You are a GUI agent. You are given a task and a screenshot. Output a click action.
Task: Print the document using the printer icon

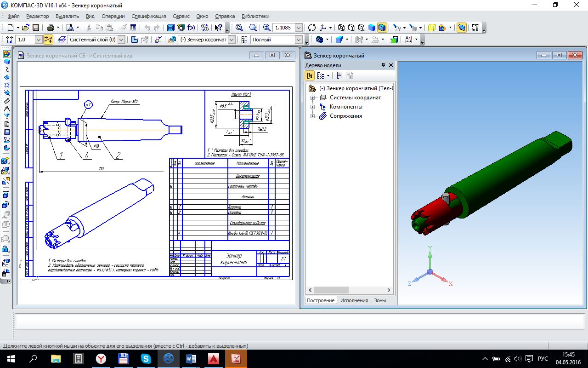tap(50, 28)
